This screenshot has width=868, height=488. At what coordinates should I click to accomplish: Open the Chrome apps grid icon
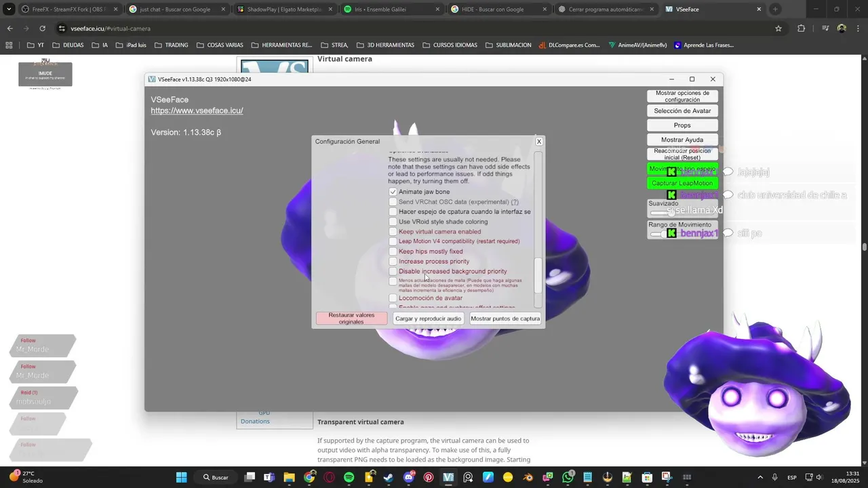[x=9, y=45]
